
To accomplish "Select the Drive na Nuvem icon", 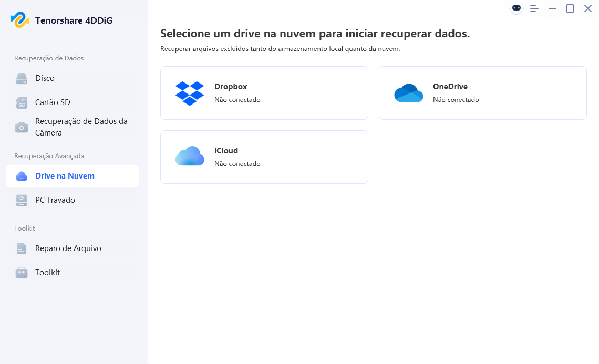I will [x=21, y=176].
